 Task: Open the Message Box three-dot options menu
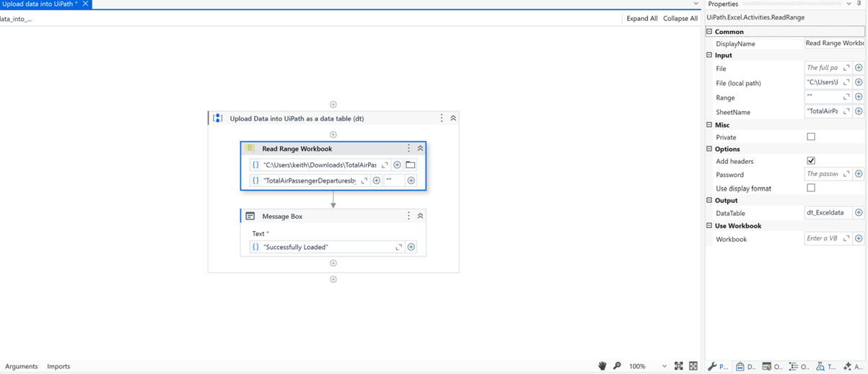408,216
